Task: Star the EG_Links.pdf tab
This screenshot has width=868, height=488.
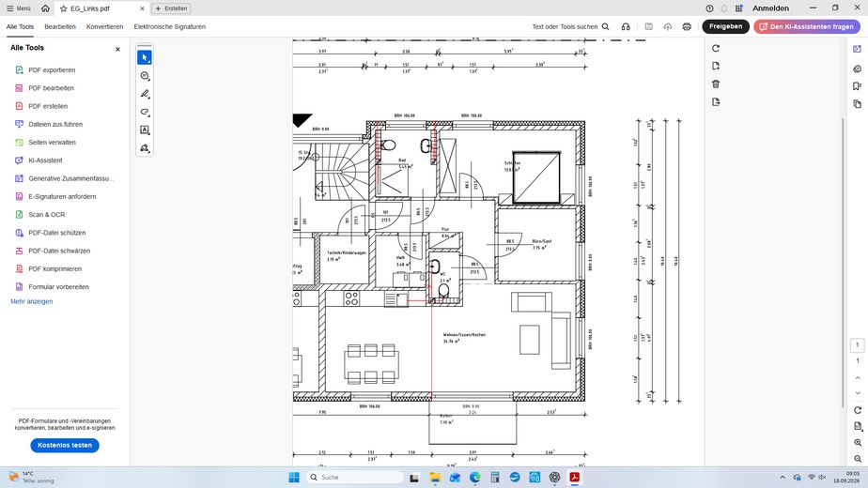Action: point(63,8)
